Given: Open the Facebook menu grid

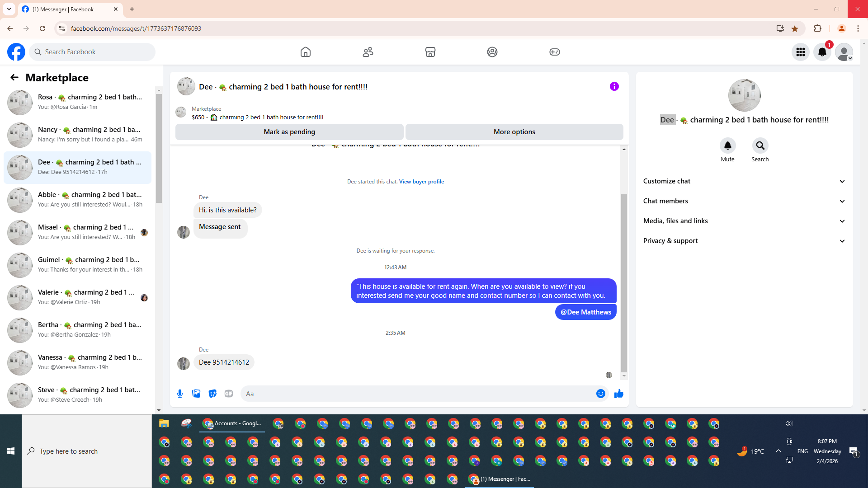Looking at the screenshot, I should click(800, 52).
